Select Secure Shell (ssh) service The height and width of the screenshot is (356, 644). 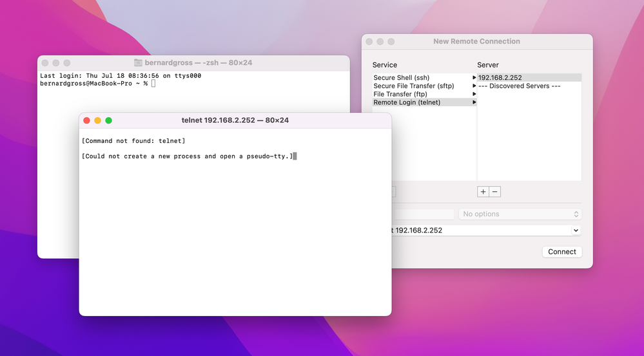(401, 78)
